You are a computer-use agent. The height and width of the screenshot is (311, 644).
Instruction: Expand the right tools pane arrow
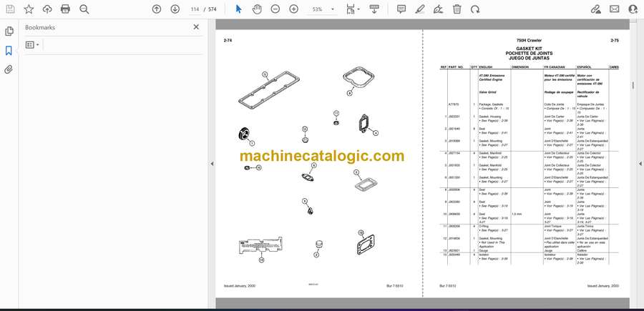(x=640, y=164)
